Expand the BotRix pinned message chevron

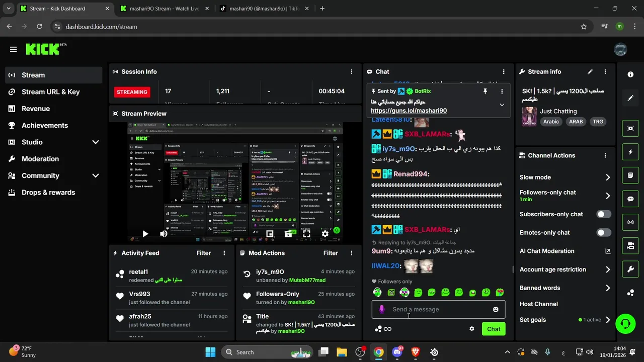click(x=502, y=105)
